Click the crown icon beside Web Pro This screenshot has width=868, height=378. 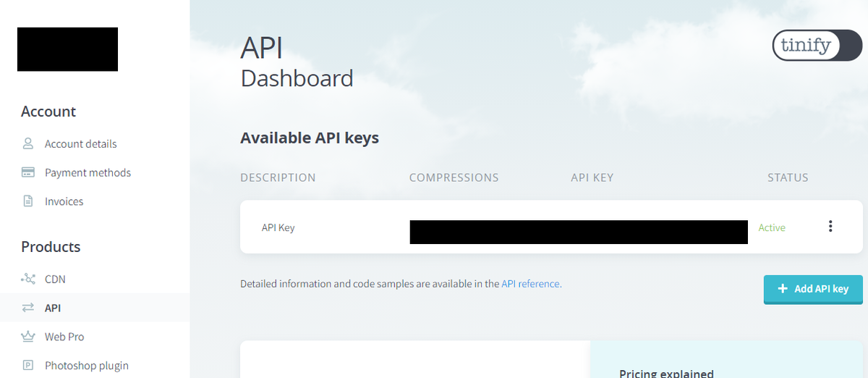pyautogui.click(x=28, y=337)
